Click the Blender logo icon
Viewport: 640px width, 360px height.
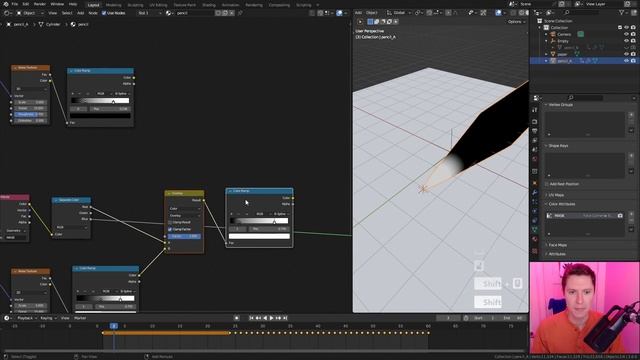click(6, 4)
